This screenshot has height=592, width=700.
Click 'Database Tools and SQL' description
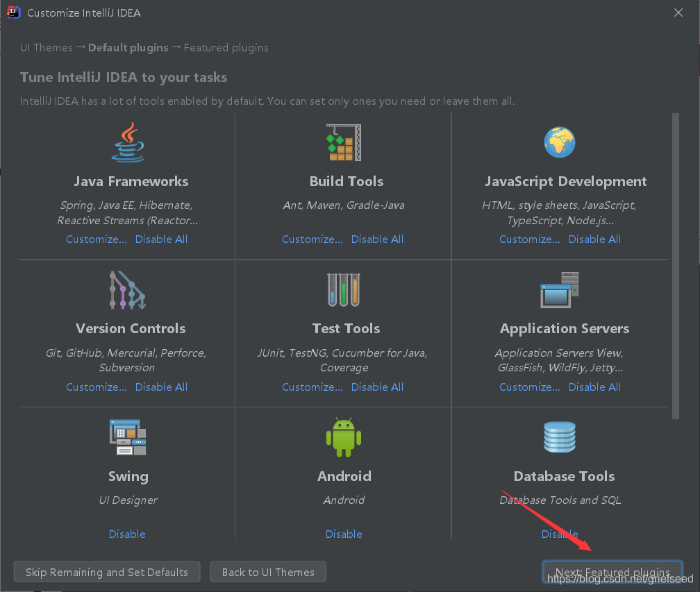pyautogui.click(x=560, y=500)
